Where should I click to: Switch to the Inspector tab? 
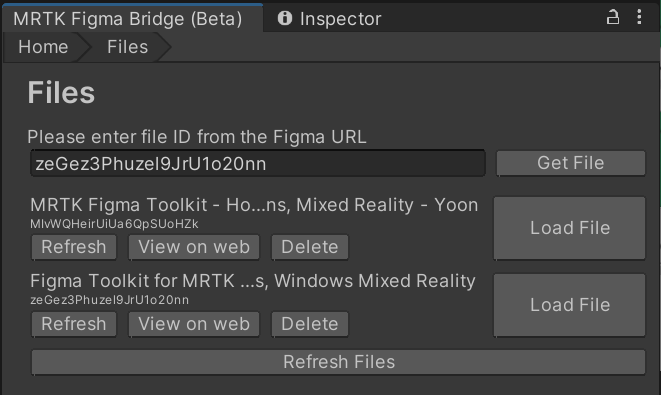(x=329, y=19)
